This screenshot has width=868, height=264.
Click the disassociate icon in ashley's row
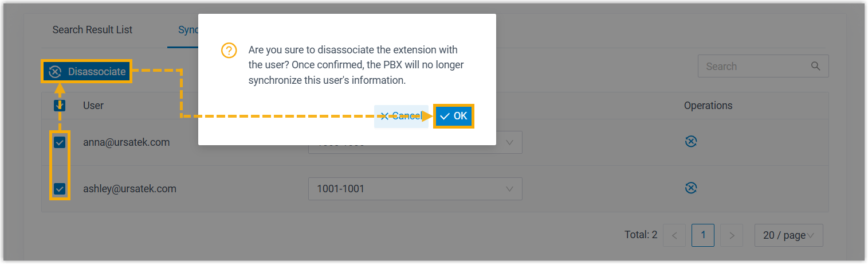691,188
